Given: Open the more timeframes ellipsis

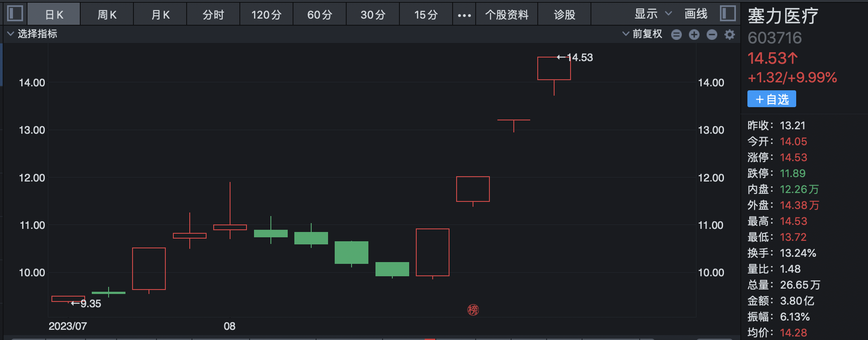Looking at the screenshot, I should click(464, 15).
